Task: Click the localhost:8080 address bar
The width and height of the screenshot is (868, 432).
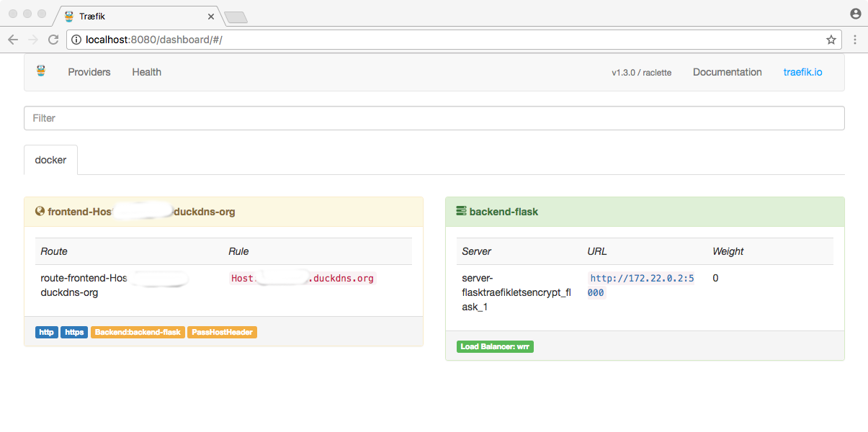Action: tap(454, 40)
